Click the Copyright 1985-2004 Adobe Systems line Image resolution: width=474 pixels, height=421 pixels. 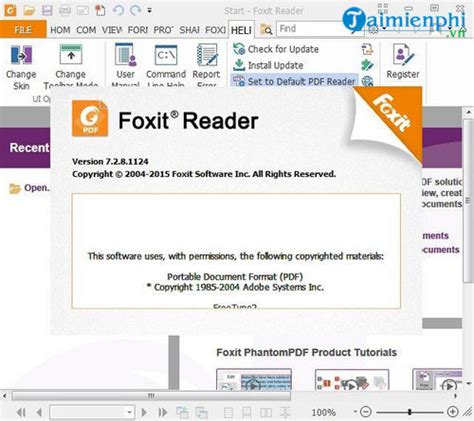coord(235,287)
